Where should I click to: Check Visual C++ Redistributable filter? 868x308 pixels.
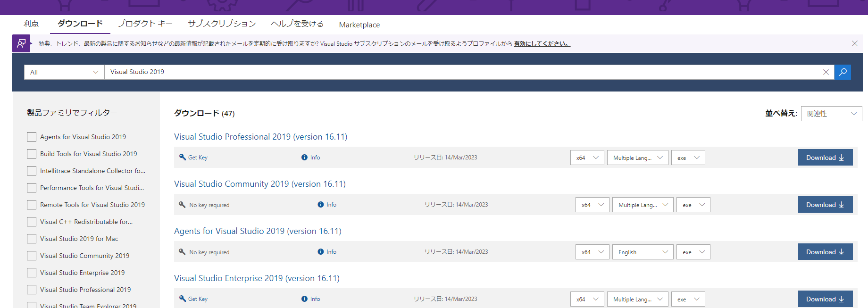click(x=32, y=222)
